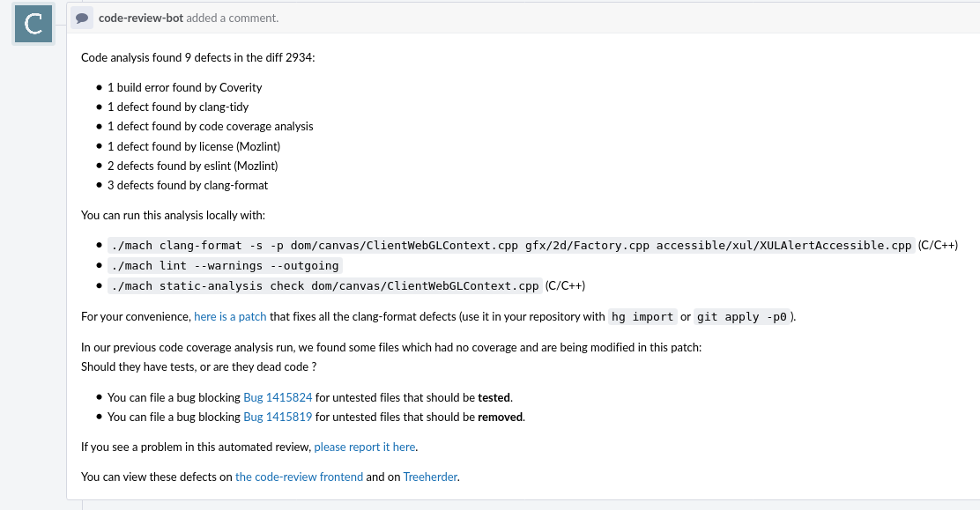The image size is (980, 510).
Task: Select the clang-format command snippet
Action: coord(510,245)
